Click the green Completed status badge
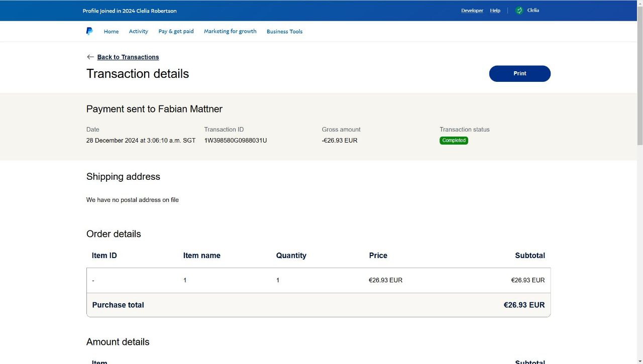643x364 pixels. (x=454, y=141)
